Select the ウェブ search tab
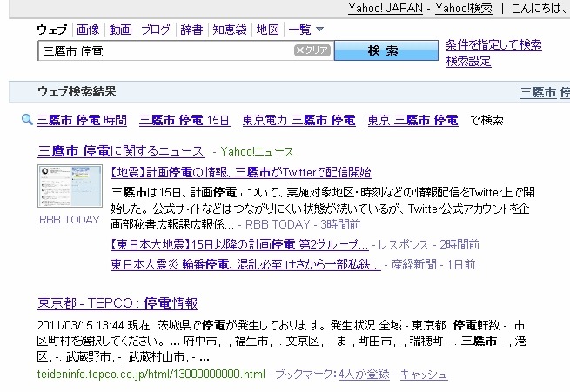The height and width of the screenshot is (392, 570). point(52,30)
